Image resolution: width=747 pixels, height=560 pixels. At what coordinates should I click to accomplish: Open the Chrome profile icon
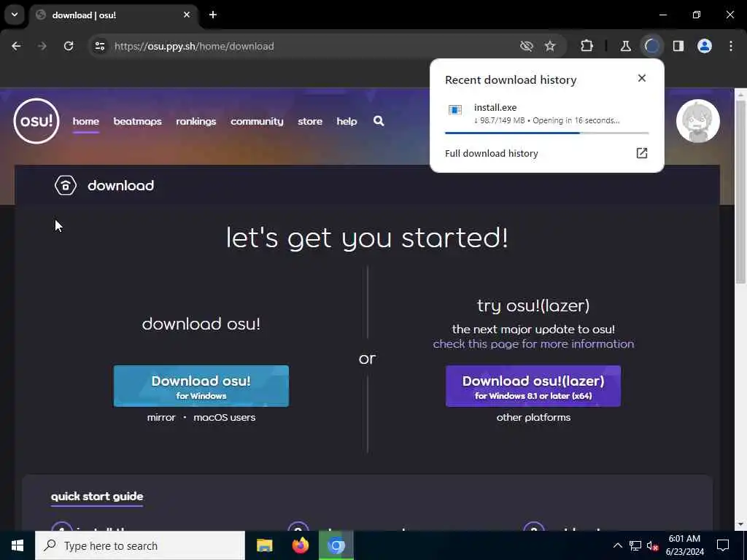click(x=705, y=46)
